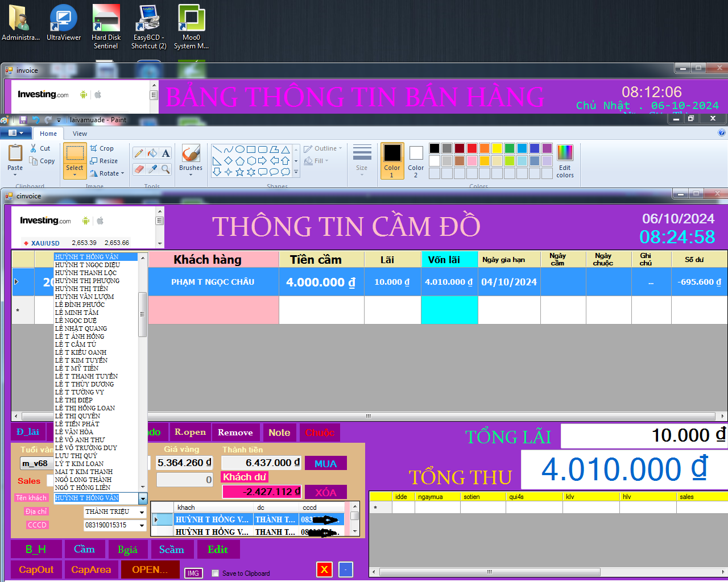Choose LÊ THỊ QUYÊN from customer list
728x582 pixels.
click(77, 416)
